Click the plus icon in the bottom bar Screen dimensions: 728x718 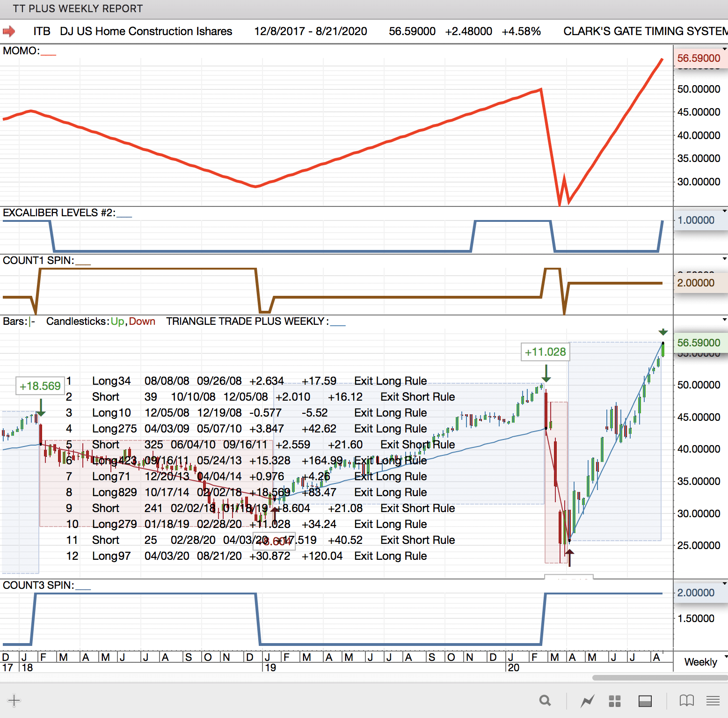(x=14, y=700)
